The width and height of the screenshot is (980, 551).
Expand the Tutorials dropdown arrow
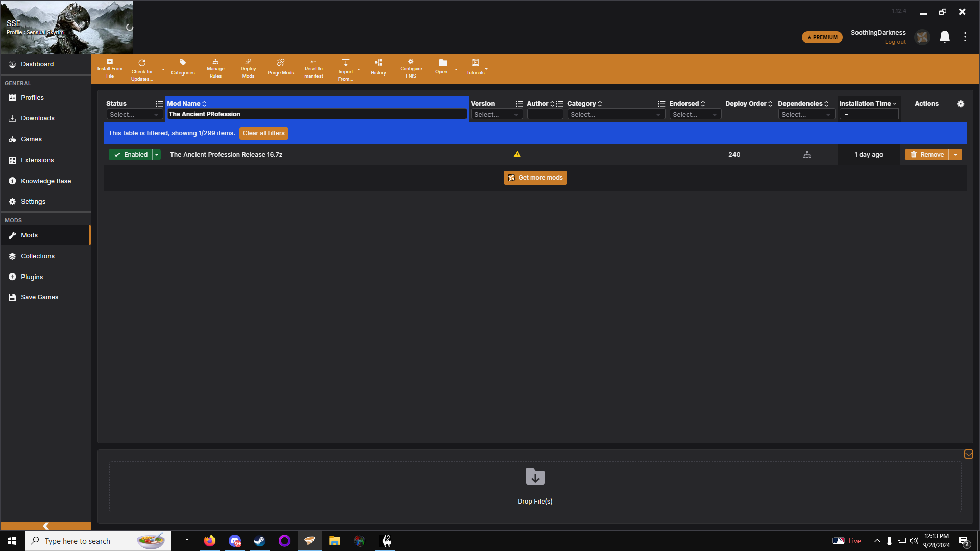tap(486, 69)
